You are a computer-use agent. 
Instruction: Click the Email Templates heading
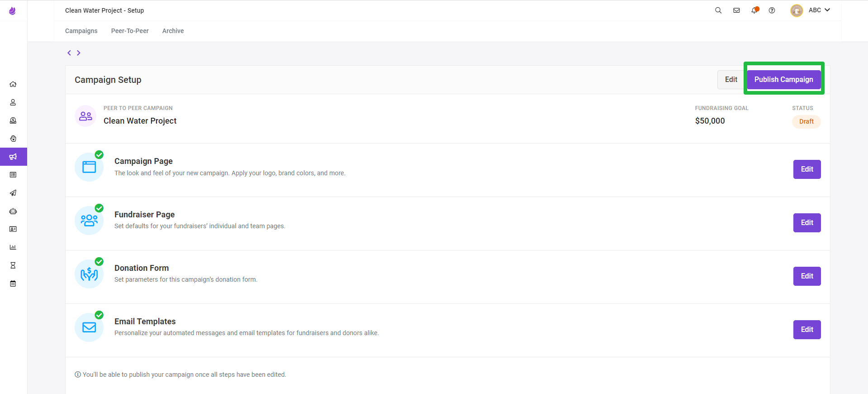coord(145,322)
